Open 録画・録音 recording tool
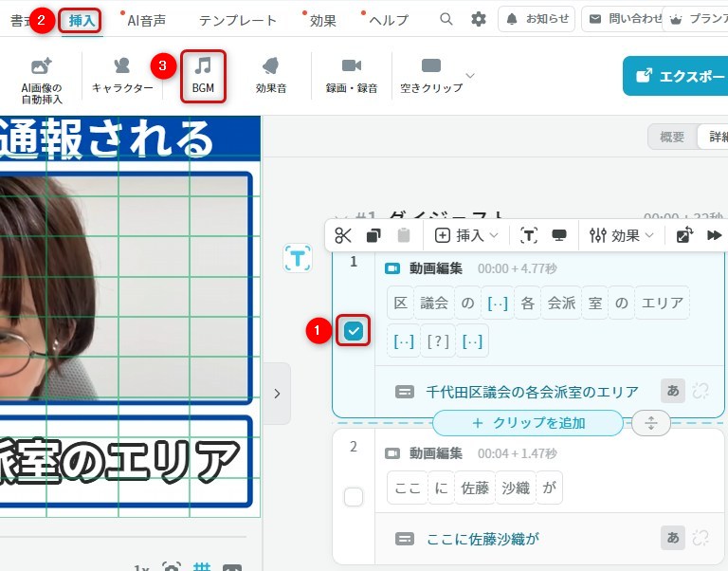 pyautogui.click(x=352, y=75)
